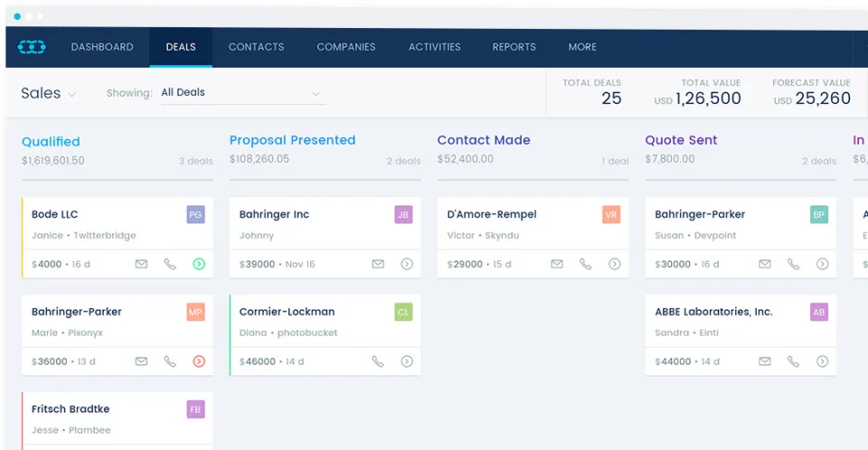Open the Bahringer Inc deal
The width and height of the screenshot is (868, 450).
[274, 215]
